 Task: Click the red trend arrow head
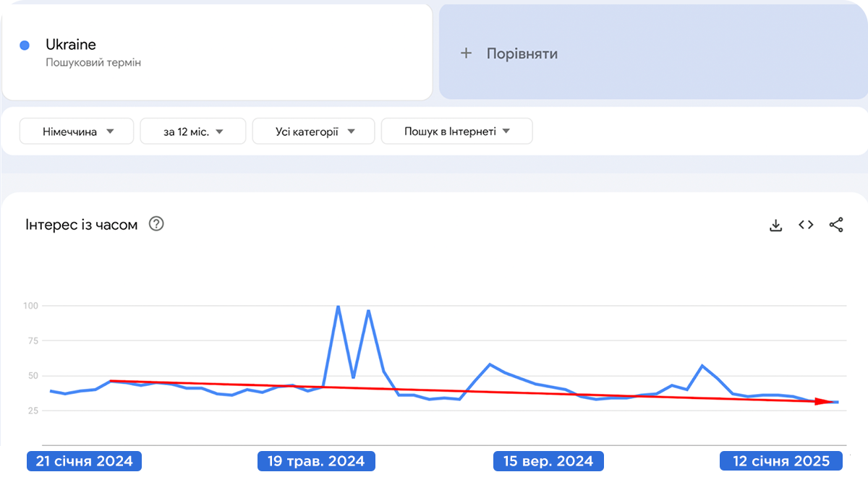point(825,401)
